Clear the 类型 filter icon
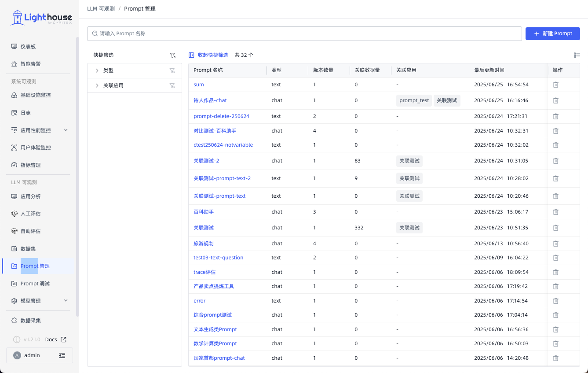Screen dimensions: 588x373 pyautogui.click(x=172, y=70)
